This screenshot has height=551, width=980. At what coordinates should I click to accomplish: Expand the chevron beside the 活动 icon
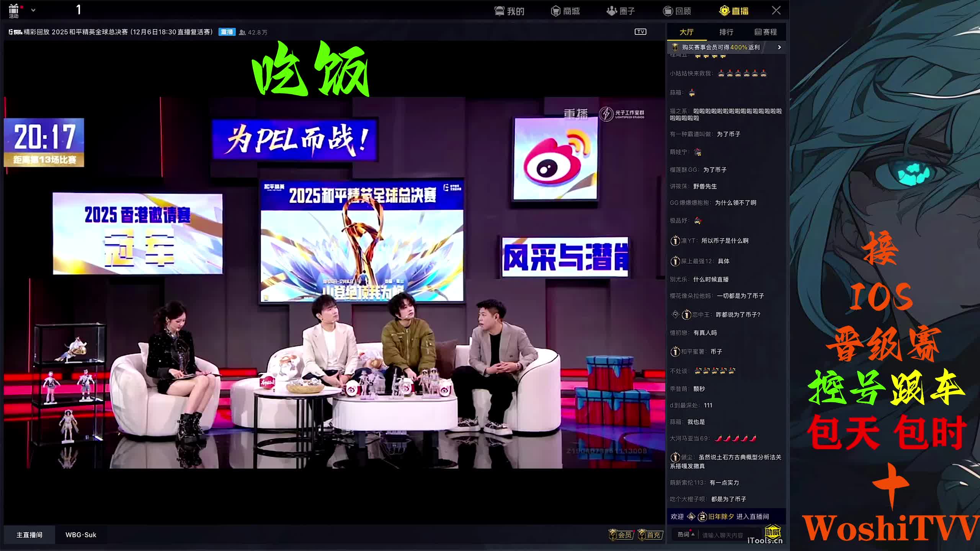pos(33,10)
